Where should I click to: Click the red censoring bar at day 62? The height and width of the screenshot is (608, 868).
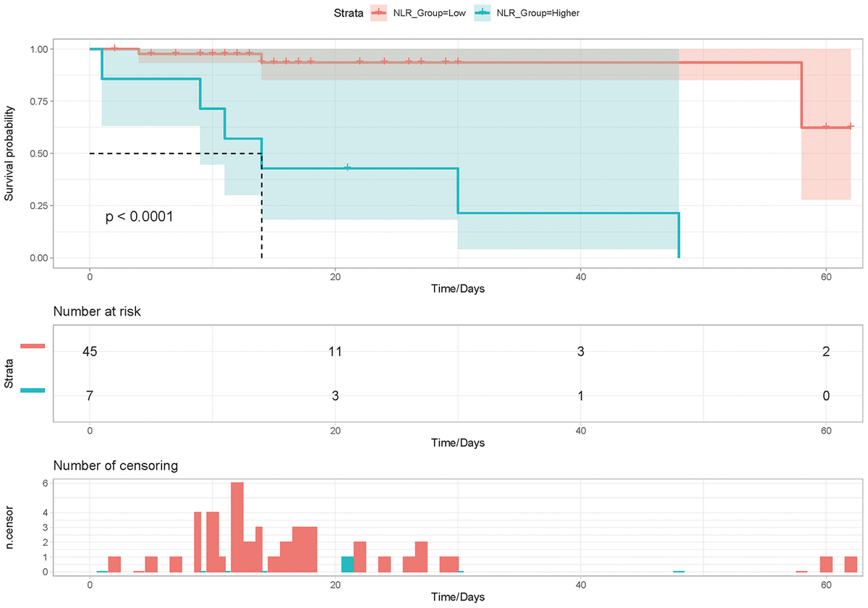[851, 565]
